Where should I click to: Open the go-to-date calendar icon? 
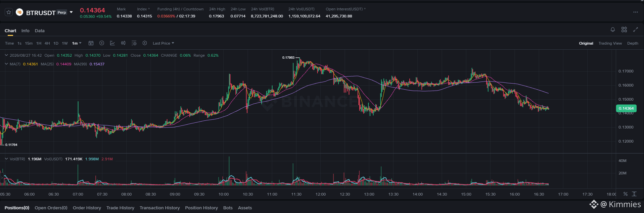click(91, 43)
